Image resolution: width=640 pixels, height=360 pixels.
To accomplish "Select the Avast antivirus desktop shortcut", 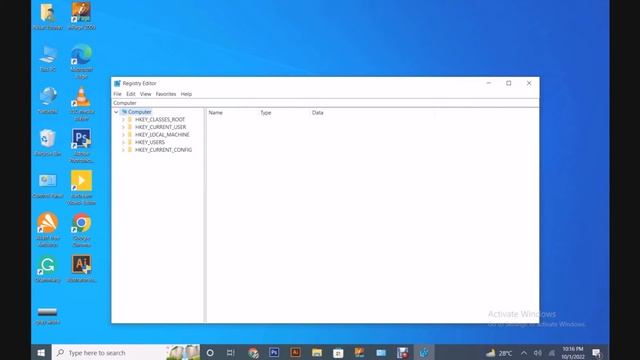I will [48, 230].
